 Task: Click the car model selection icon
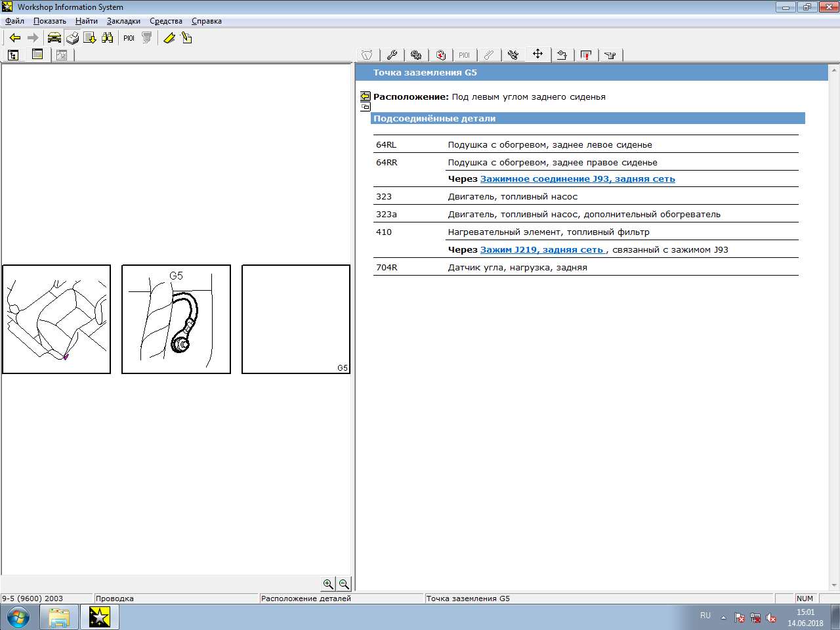pyautogui.click(x=54, y=38)
